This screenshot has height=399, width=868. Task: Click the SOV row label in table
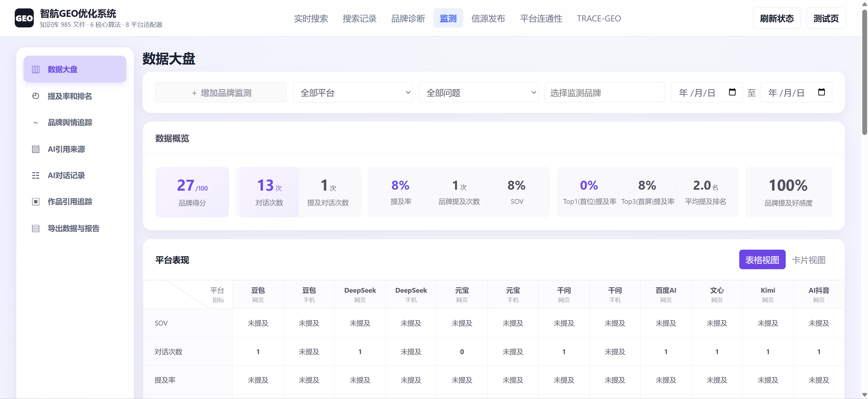(161, 323)
